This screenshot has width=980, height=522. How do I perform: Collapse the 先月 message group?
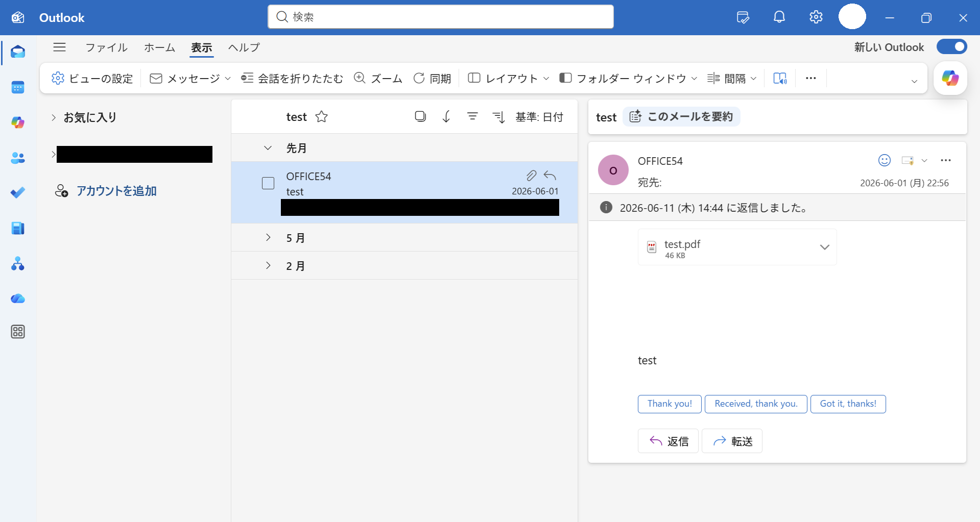(268, 148)
